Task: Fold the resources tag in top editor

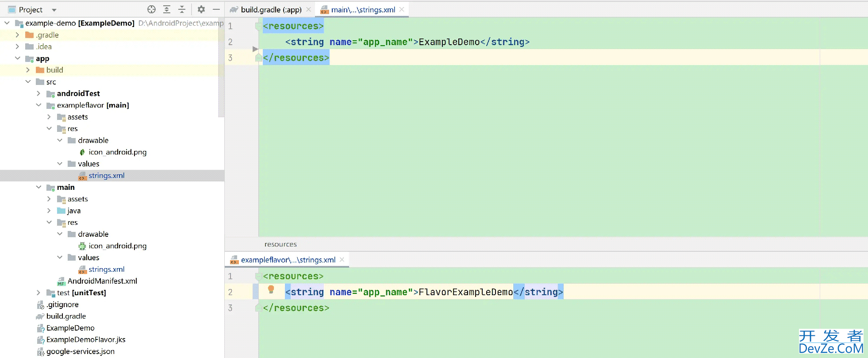Action: point(258,27)
